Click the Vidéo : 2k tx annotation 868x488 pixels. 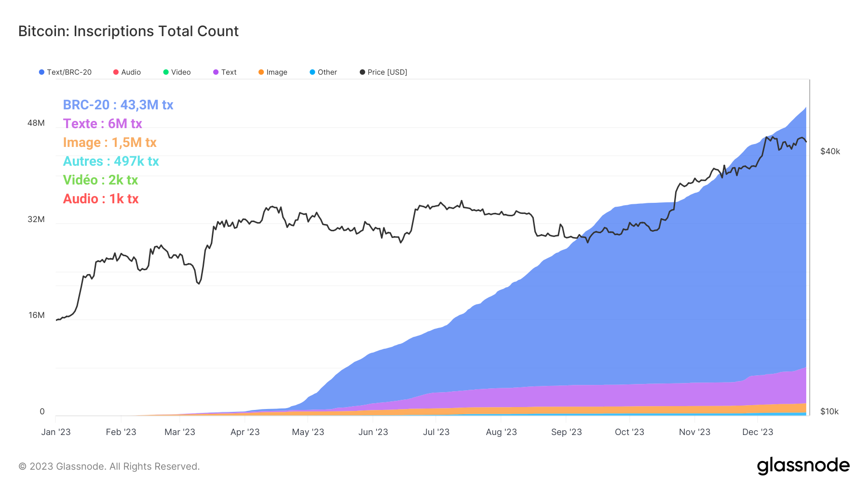tap(100, 180)
